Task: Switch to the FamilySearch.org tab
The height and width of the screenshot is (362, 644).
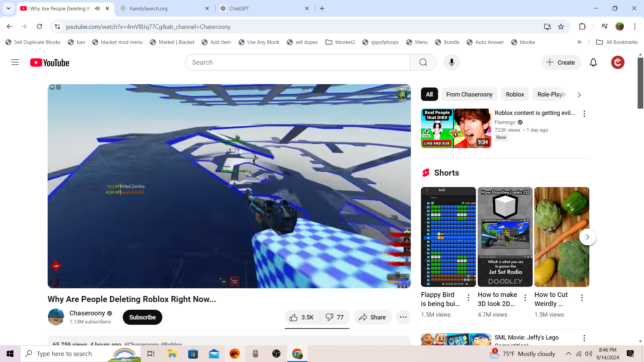Action: (x=164, y=8)
